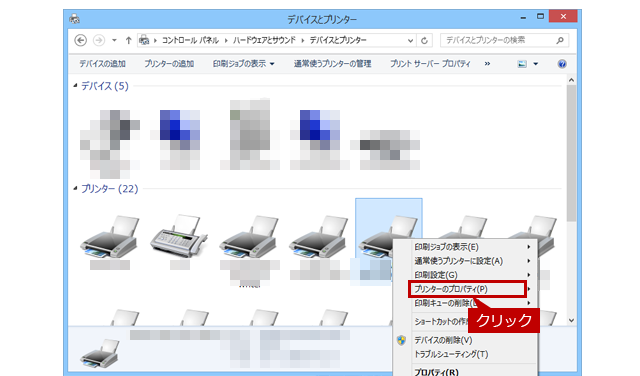The height and width of the screenshot is (376, 640).
Task: Click プリンターの追加 toolbar button
Action: [x=169, y=64]
